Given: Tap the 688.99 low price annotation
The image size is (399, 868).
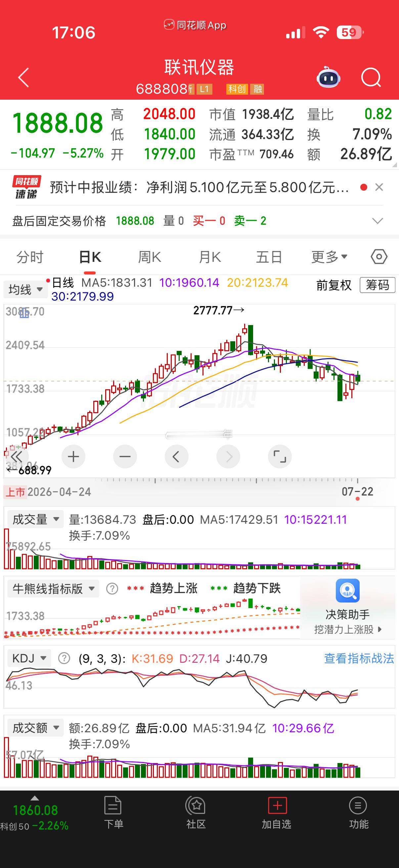Looking at the screenshot, I should pos(29,470).
